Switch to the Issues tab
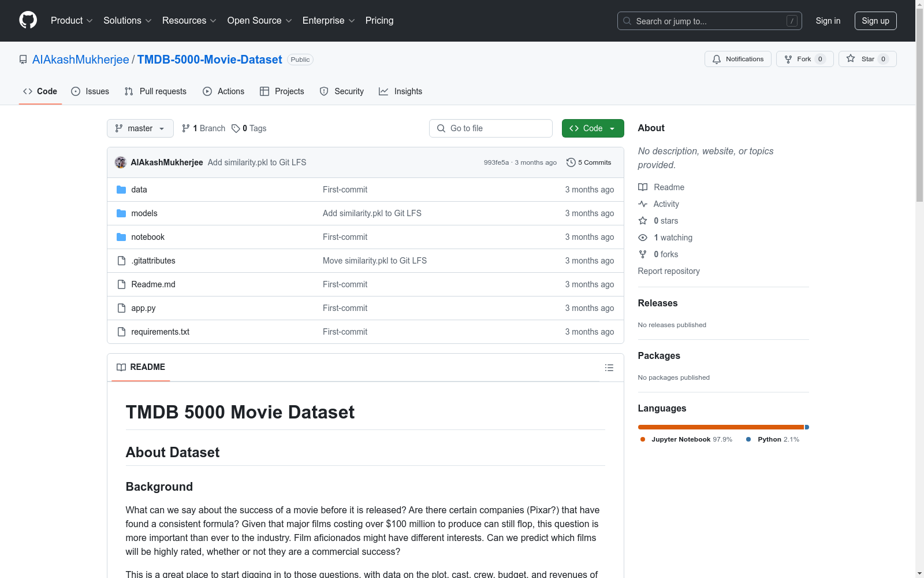The width and height of the screenshot is (924, 578). [x=90, y=91]
